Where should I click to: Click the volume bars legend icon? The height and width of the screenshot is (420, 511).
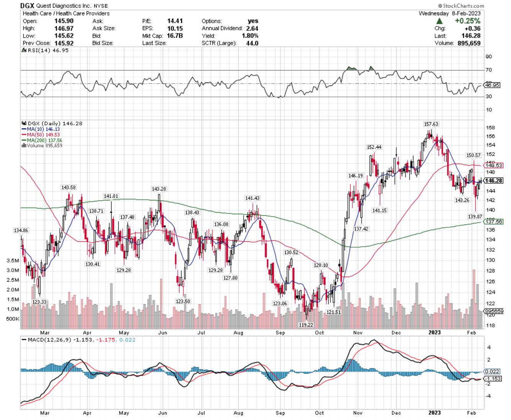[x=24, y=146]
